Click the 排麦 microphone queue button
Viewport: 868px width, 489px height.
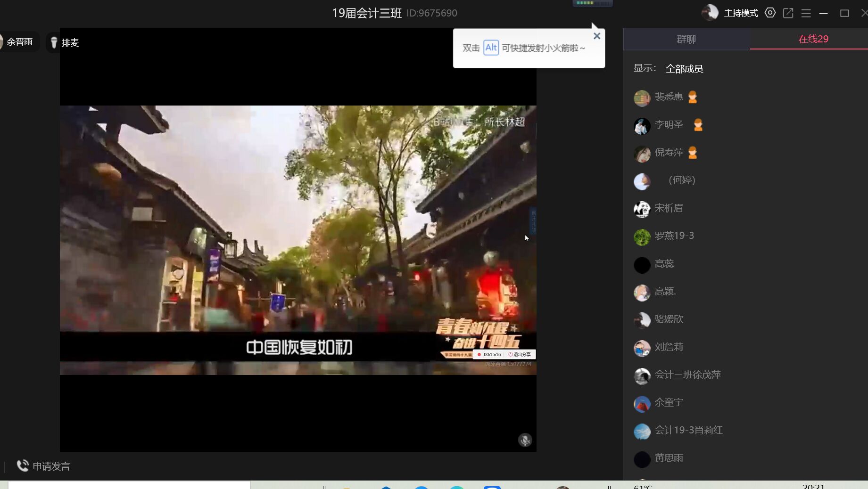(x=65, y=42)
